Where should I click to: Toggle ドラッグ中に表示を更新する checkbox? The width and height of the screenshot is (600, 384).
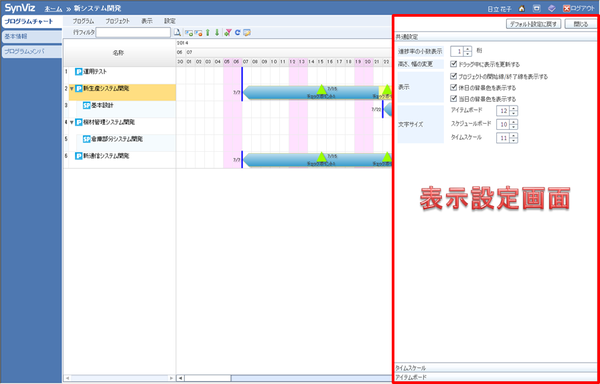(454, 64)
